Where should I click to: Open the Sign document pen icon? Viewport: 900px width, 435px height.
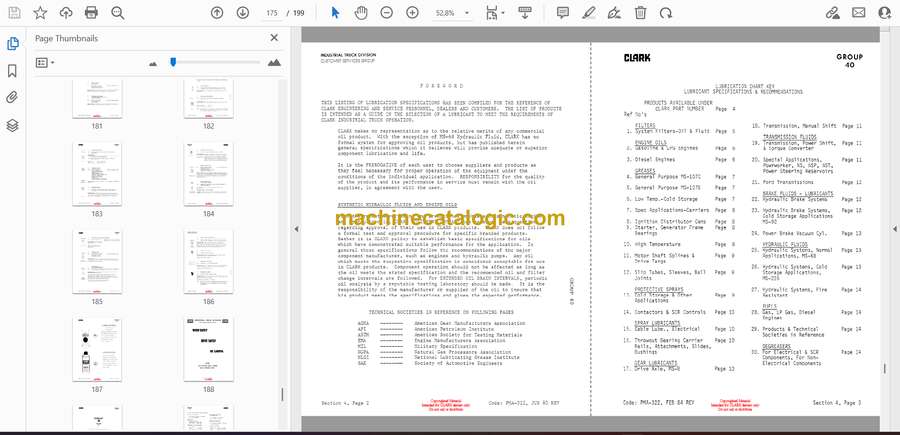coord(614,13)
